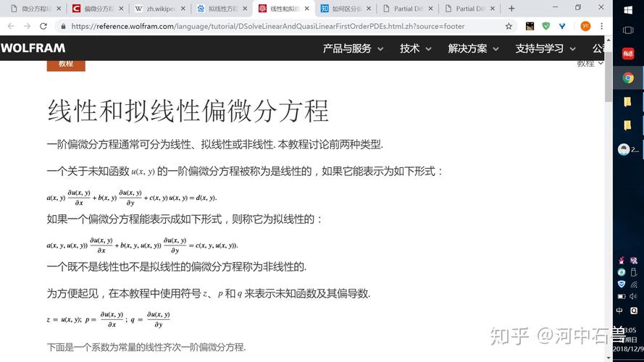Open a new browser tab with plus
644x362 pixels.
coord(511,8)
